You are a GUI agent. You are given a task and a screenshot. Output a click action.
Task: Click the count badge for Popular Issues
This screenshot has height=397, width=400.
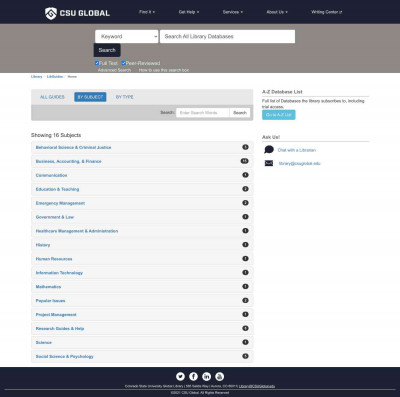click(245, 300)
